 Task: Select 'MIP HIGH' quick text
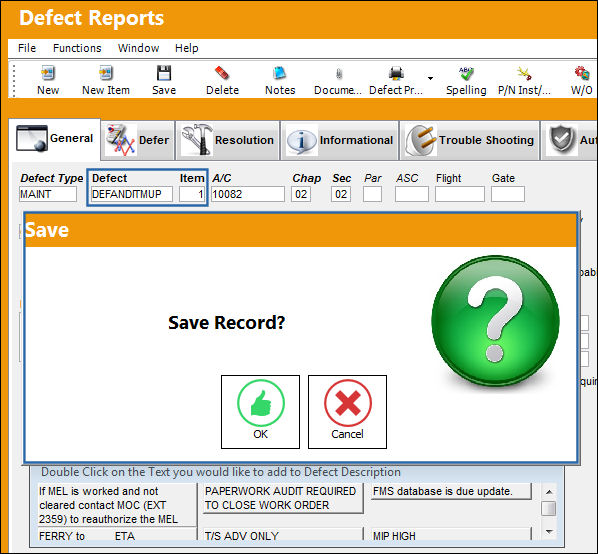pos(451,534)
